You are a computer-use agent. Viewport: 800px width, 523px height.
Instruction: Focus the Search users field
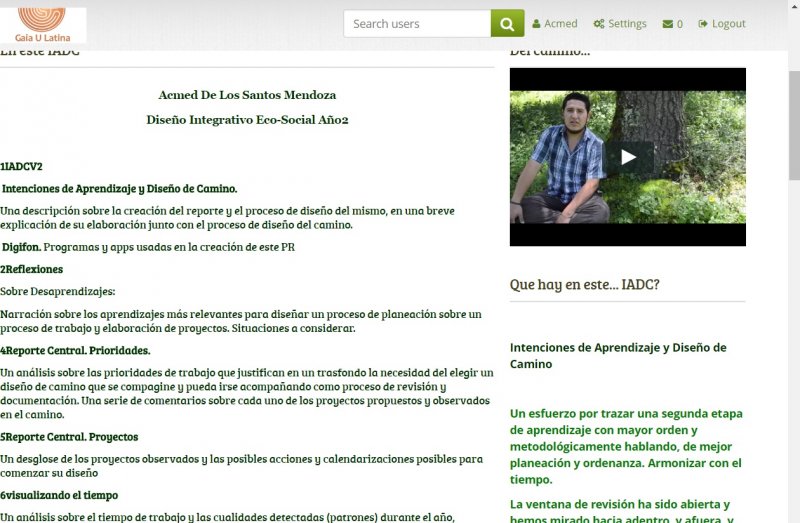coord(417,23)
